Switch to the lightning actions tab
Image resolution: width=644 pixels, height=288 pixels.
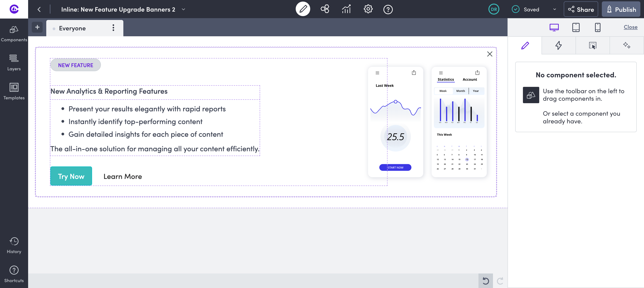pos(558,46)
